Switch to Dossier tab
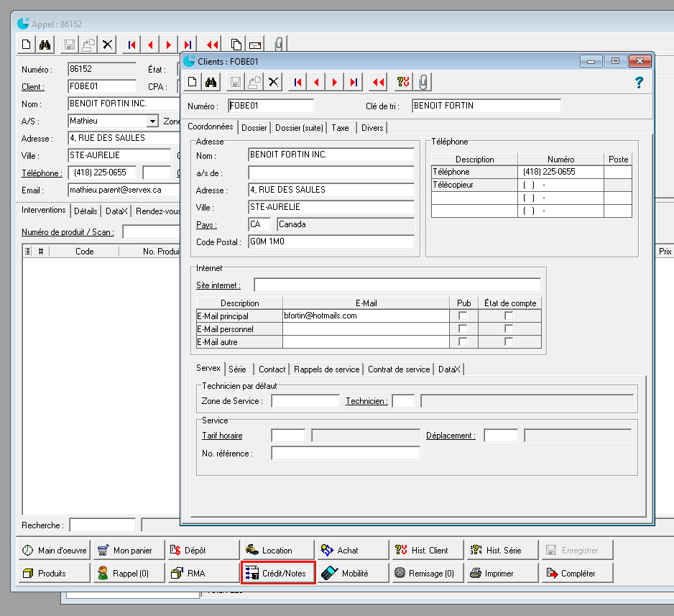 [x=254, y=128]
